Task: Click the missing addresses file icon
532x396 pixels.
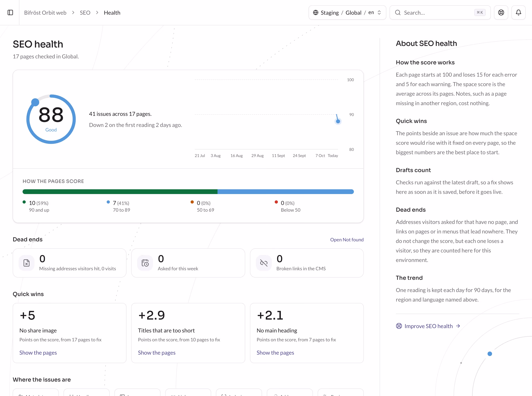Action: (x=27, y=263)
